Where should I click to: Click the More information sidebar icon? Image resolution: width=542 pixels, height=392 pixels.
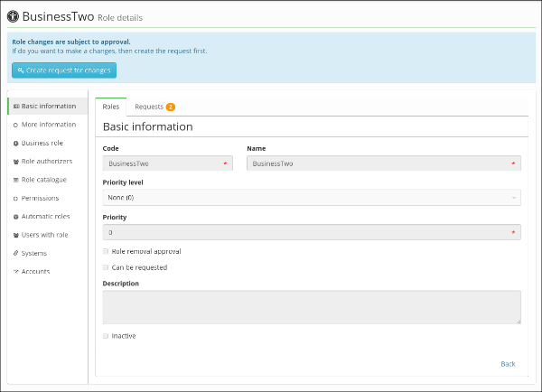coord(15,126)
